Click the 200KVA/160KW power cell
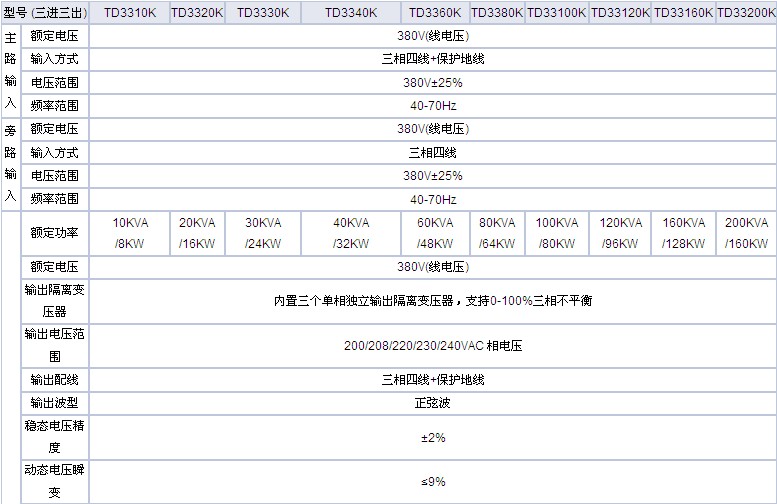Screen dimensions: 777x504 pyautogui.click(x=746, y=233)
